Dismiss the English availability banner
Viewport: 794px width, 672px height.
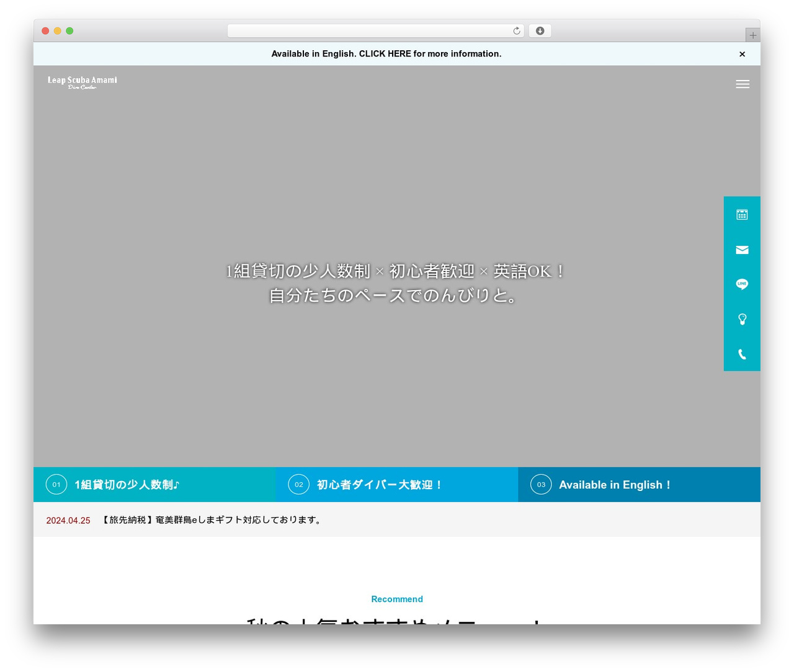[x=742, y=54]
